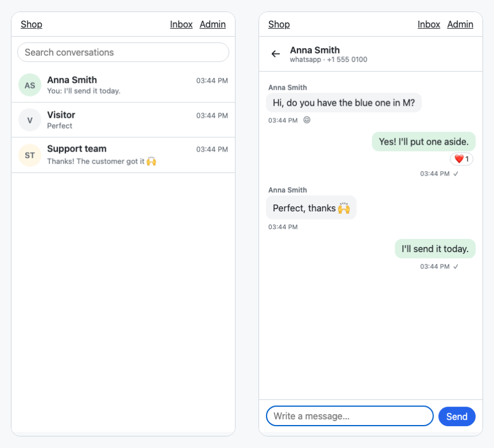Click 03:44 PM timestamp on Visitor row
494x448 pixels.
point(212,115)
